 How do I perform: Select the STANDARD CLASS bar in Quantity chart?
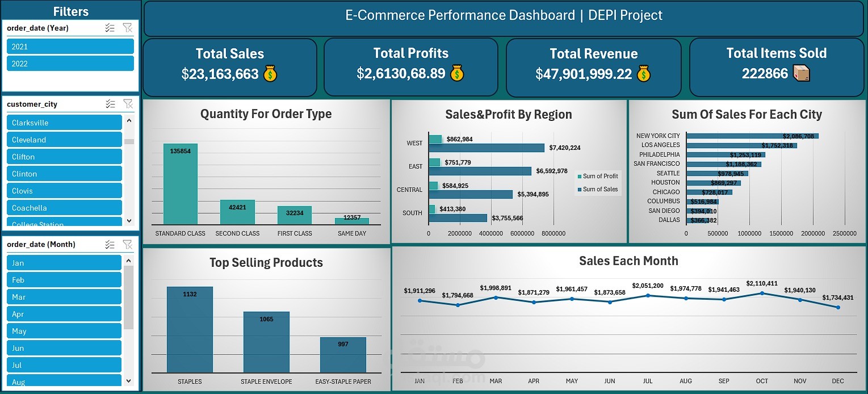[x=180, y=185]
